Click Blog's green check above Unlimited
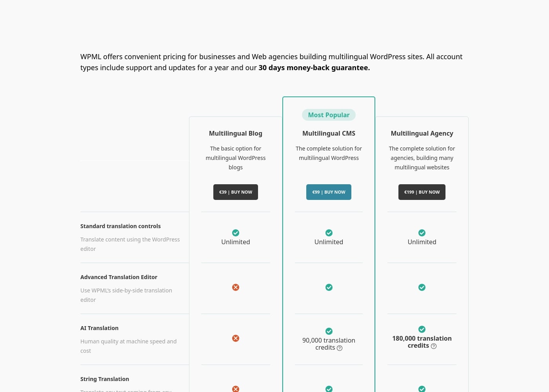The width and height of the screenshot is (549, 392). click(x=236, y=233)
